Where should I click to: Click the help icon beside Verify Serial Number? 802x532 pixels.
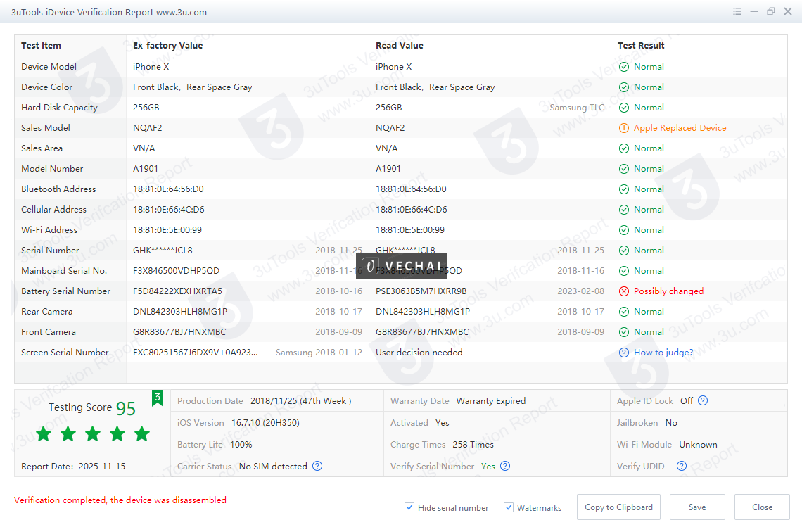504,466
